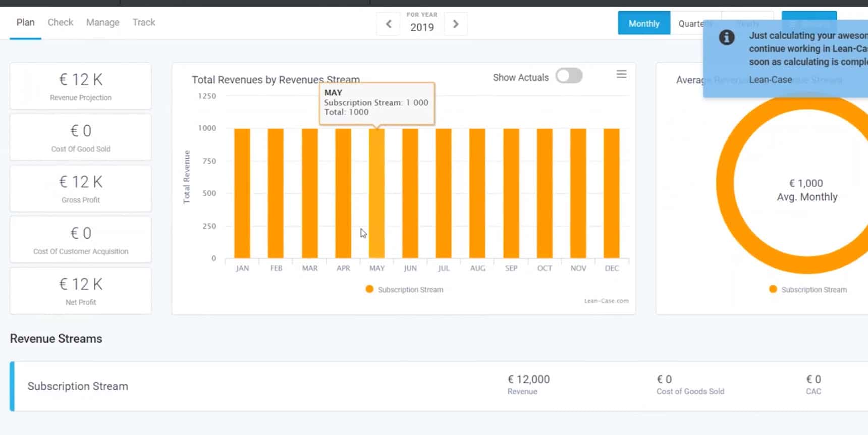Click the Revenue Projection card

point(81,86)
